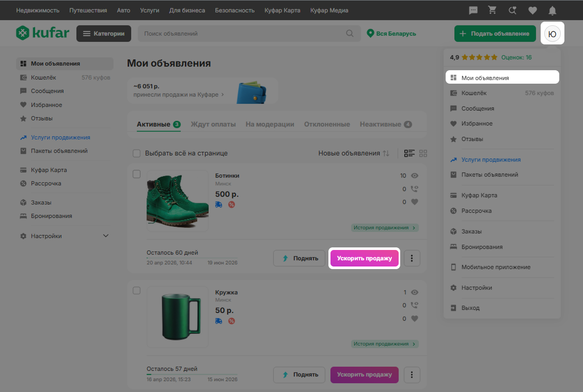Open История продвижения for Кружка
The width and height of the screenshot is (583, 392).
pyautogui.click(x=385, y=344)
